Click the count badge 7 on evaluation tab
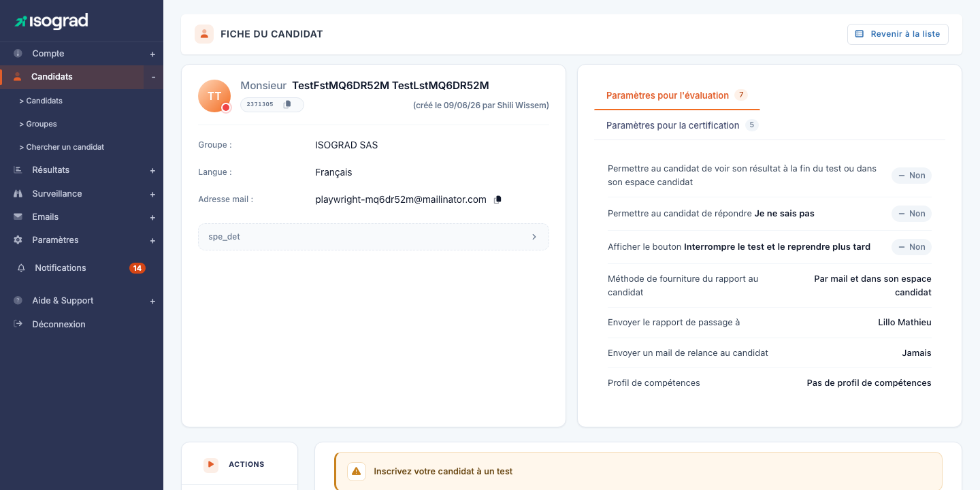 click(741, 95)
